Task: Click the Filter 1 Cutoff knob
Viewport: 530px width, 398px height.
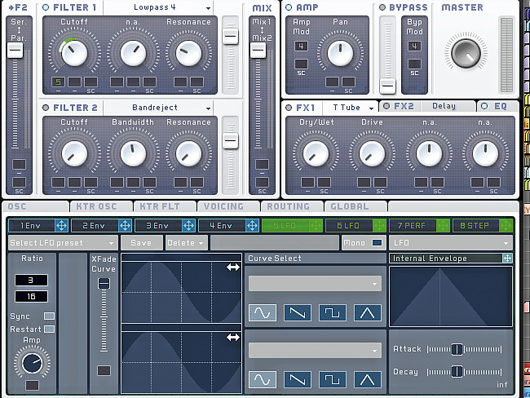Action: tap(74, 53)
